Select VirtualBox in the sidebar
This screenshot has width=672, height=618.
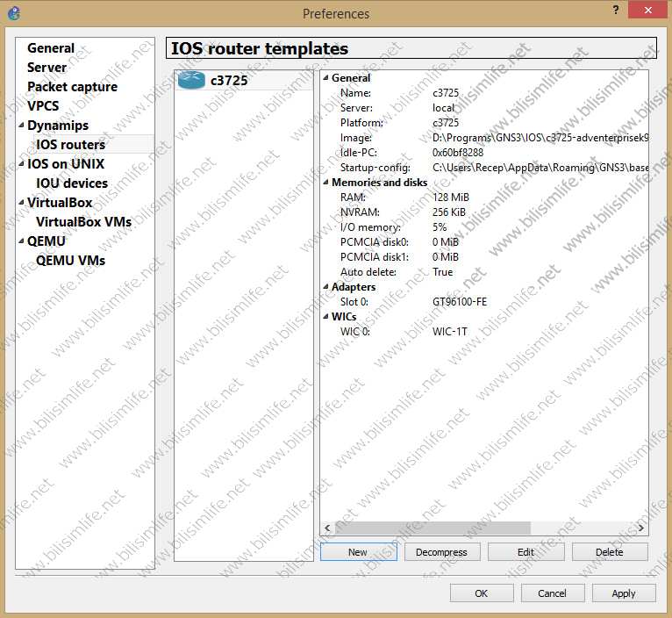[x=60, y=203]
